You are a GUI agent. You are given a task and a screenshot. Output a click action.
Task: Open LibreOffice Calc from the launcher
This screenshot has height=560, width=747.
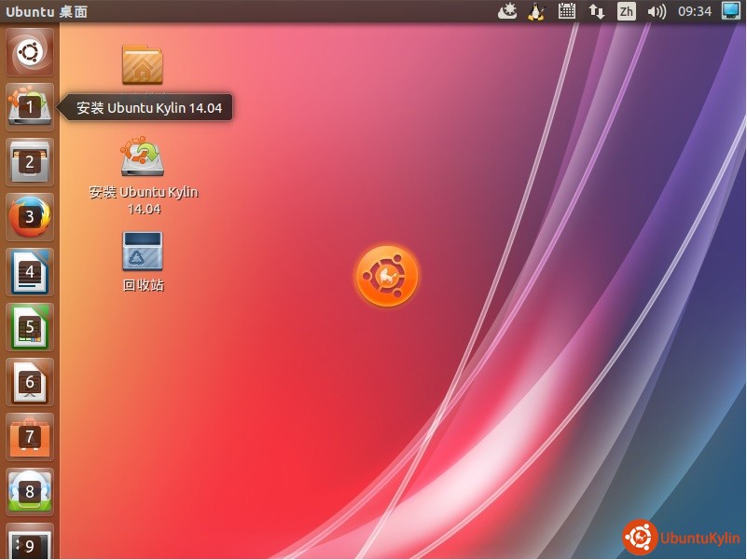(x=29, y=326)
